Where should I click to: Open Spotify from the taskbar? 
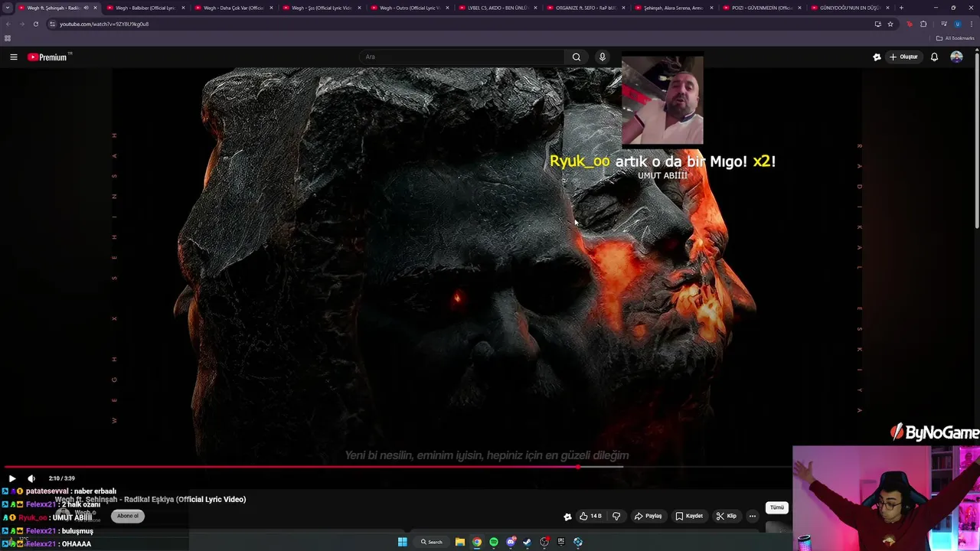coord(494,542)
